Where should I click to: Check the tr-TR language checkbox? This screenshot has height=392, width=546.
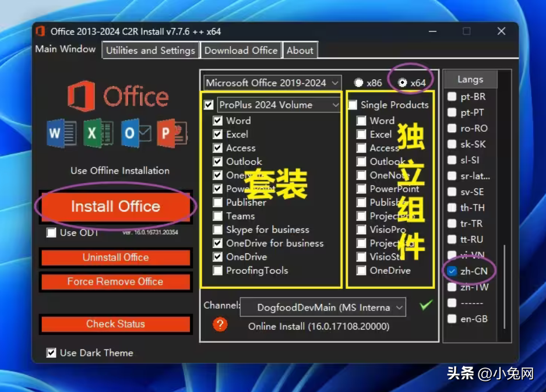point(452,224)
